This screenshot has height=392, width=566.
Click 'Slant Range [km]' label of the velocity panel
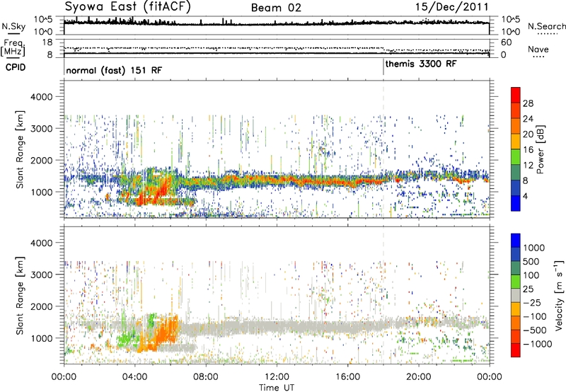click(20, 296)
